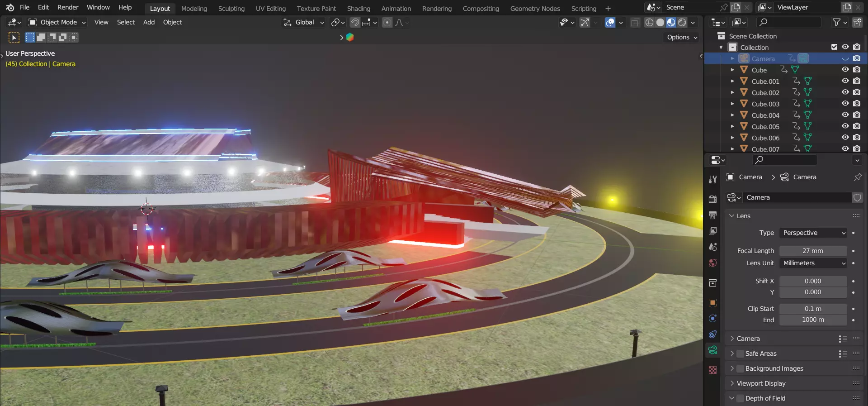Toggle the snapping magnet icon
Image resolution: width=868 pixels, height=406 pixels.
tap(355, 22)
